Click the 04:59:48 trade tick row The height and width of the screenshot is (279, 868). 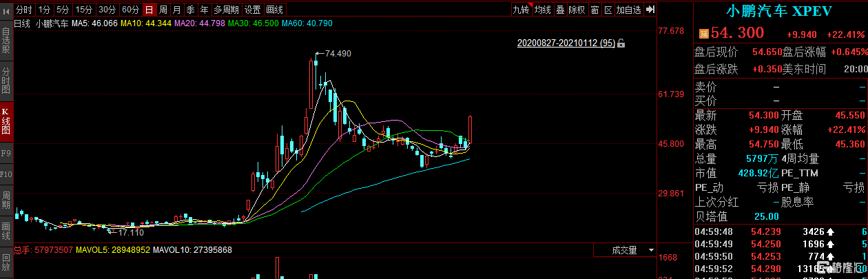(x=781, y=231)
